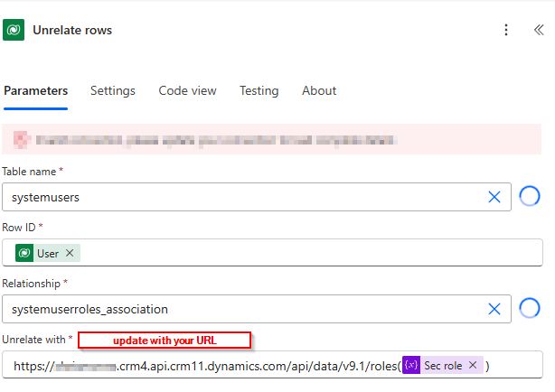
Task: Click the circle indicator beside Relationship
Action: point(531,309)
